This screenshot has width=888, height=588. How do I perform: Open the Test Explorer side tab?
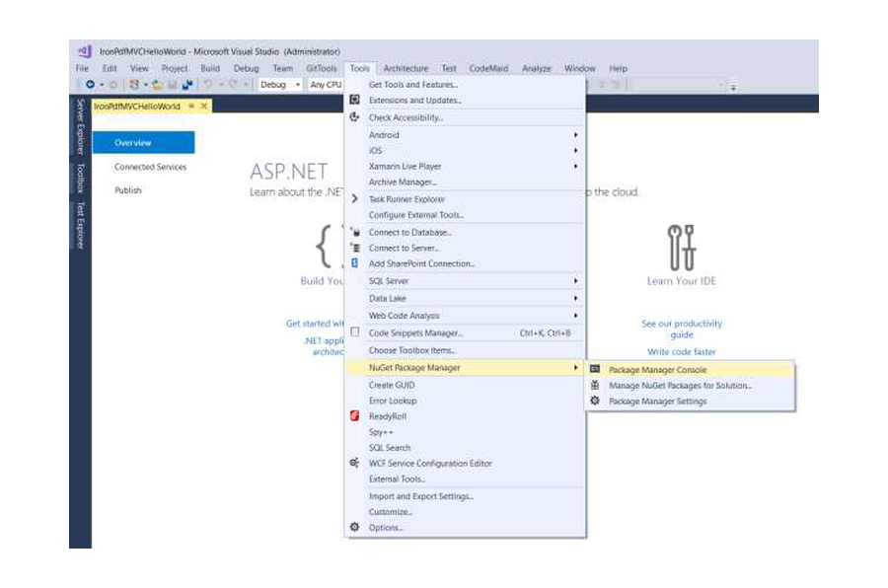81,226
